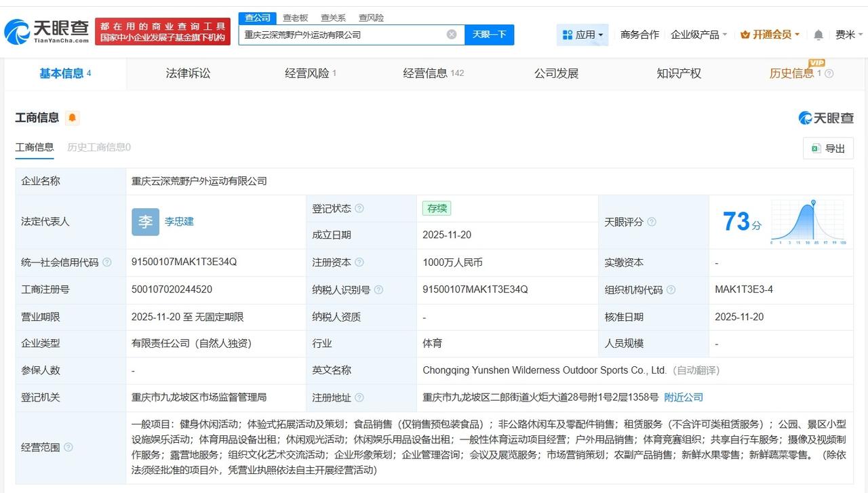Click credit code 91500107MAK1T3E34Q beside 统一社会信用代码
The height and width of the screenshot is (493, 868).
point(184,262)
